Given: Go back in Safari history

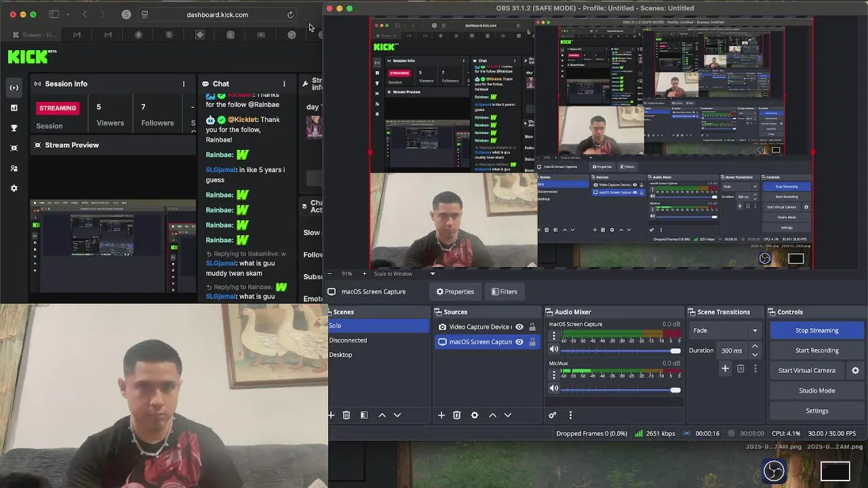Looking at the screenshot, I should (x=85, y=14).
